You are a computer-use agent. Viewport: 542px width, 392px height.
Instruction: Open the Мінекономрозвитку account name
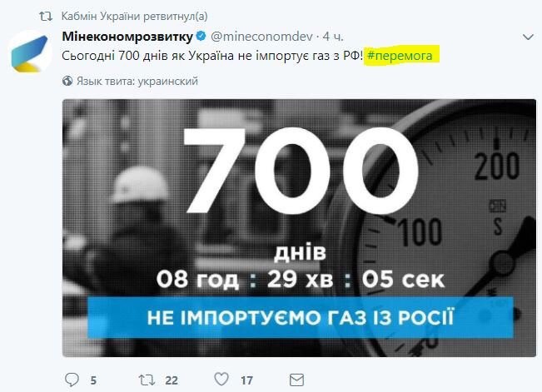click(127, 37)
